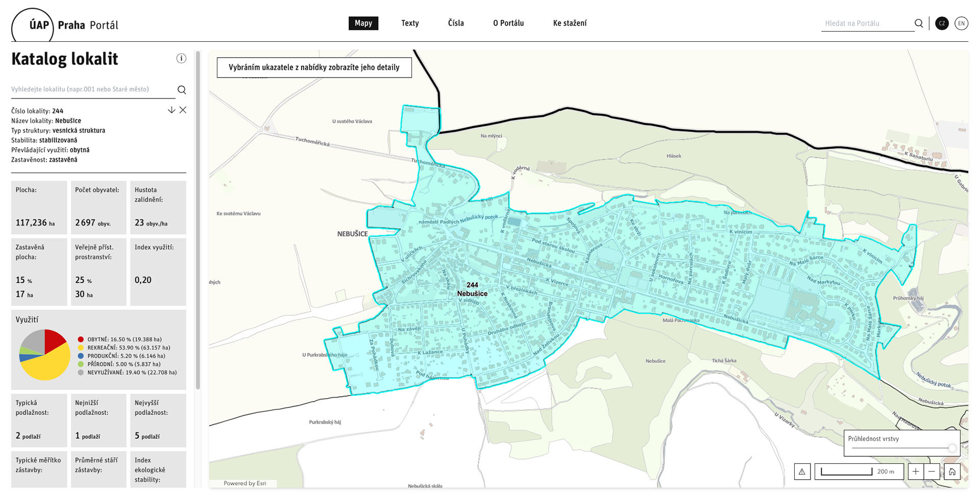Screen dimensions: 980x493
Task: Click the Průhlednost vrstvy slider handle
Action: coord(952,448)
